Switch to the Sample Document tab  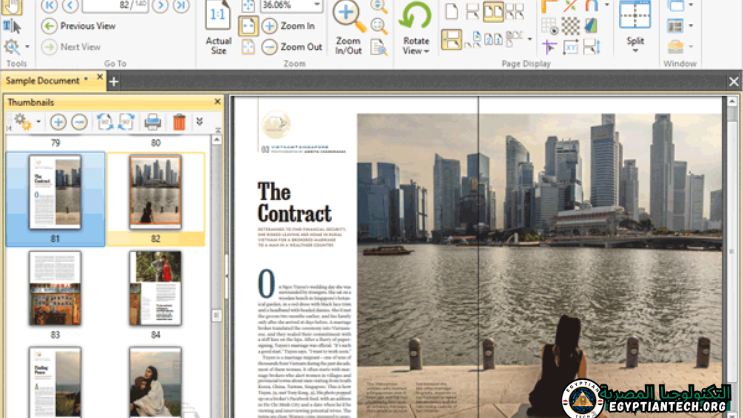click(44, 80)
